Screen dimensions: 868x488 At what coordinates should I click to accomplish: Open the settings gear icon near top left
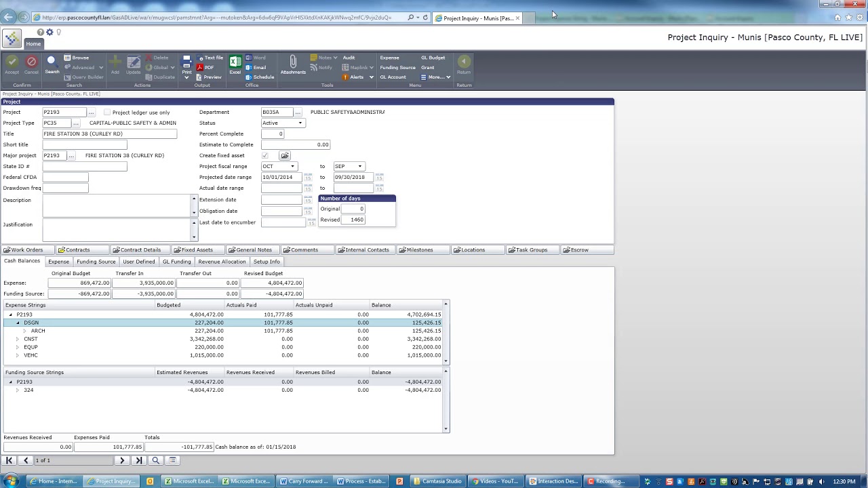point(50,32)
